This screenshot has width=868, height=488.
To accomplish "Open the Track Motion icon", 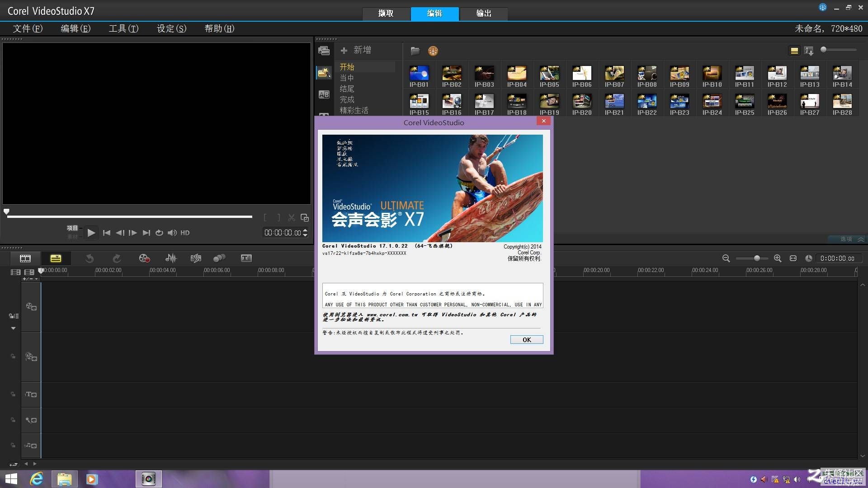I will (219, 258).
